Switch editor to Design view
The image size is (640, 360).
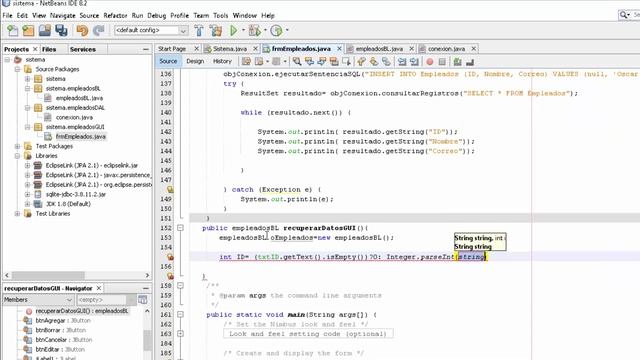coord(195,61)
